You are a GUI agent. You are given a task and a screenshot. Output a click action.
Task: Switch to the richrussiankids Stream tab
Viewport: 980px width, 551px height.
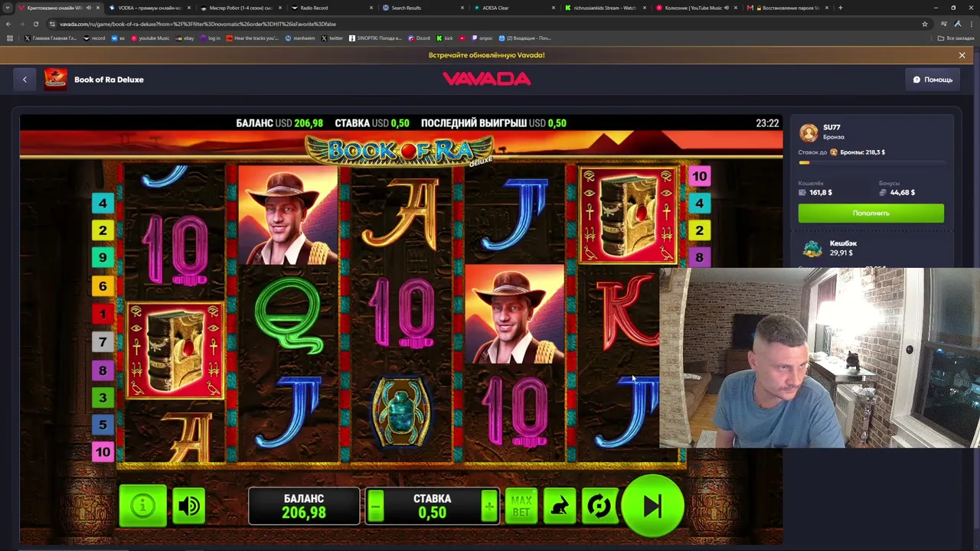[605, 8]
